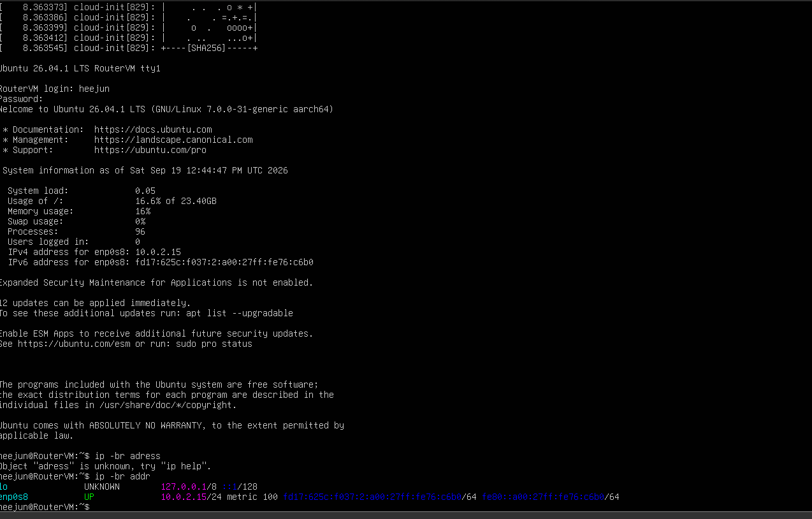The height and width of the screenshot is (519, 812).
Task: Click the 'System load:' label
Action: pos(38,191)
